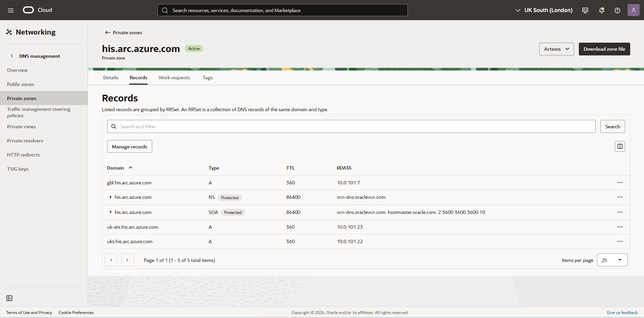
Task: Open the UK South region selector
Action: 544,10
